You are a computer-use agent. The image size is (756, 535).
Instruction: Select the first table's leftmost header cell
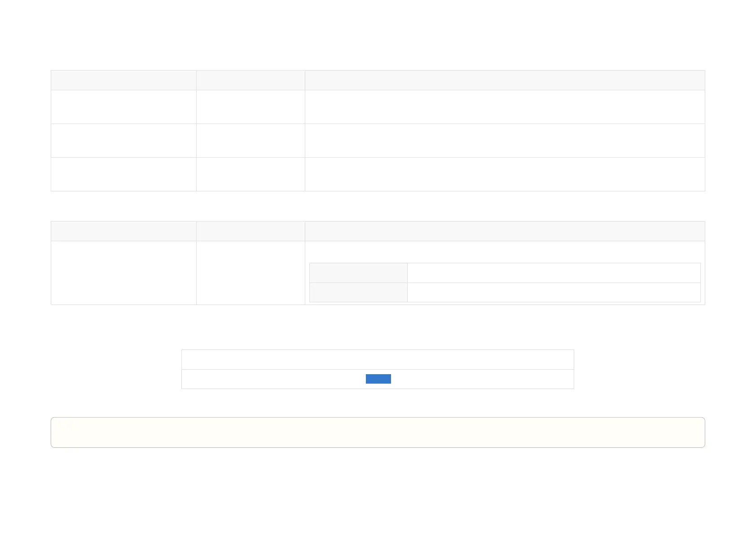[x=123, y=80]
